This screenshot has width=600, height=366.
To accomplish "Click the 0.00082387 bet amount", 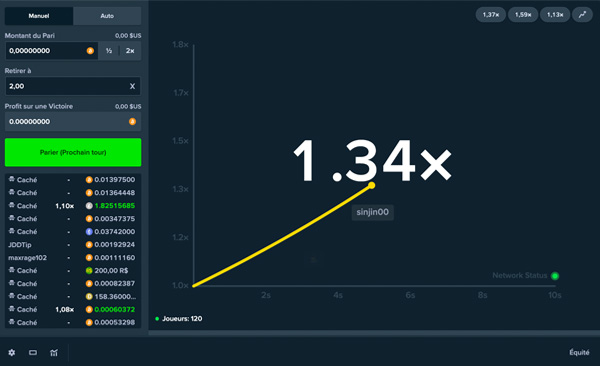I will [x=115, y=284].
